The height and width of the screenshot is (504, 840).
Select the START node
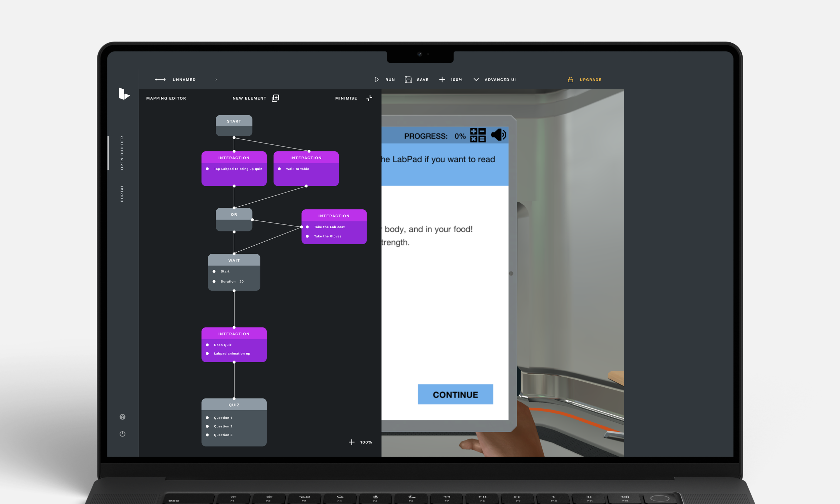coord(234,126)
